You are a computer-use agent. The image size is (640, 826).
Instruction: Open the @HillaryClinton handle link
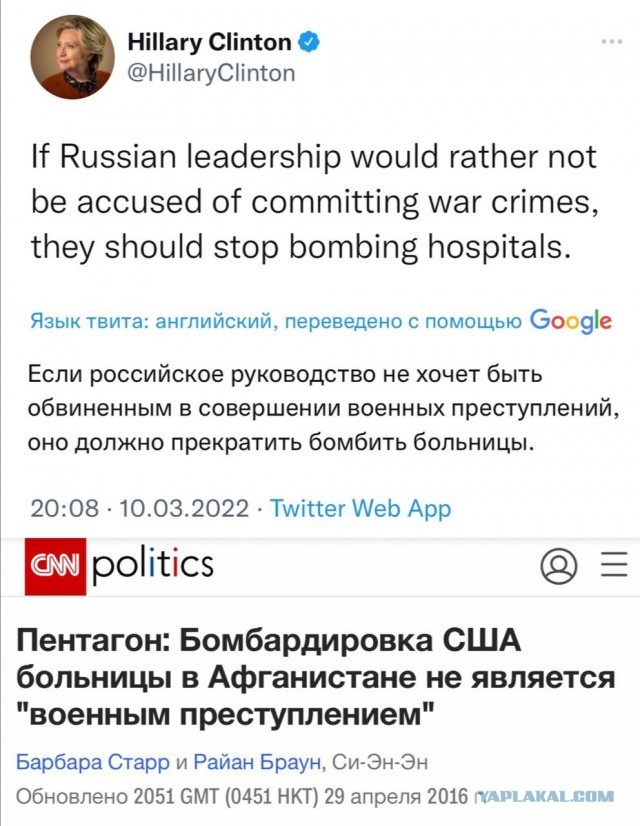click(212, 71)
